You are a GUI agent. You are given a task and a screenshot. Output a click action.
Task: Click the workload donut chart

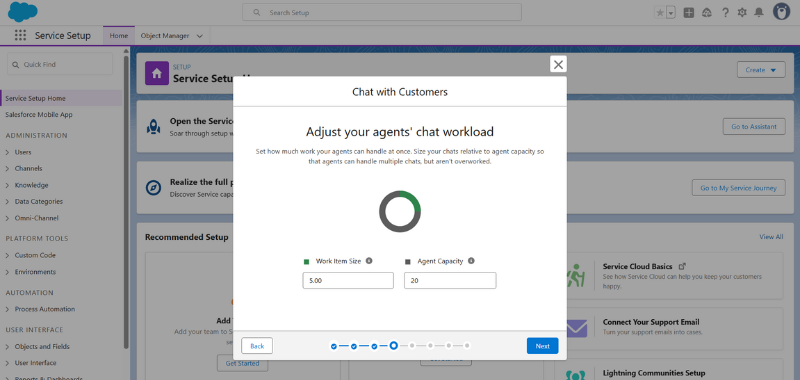[399, 212]
